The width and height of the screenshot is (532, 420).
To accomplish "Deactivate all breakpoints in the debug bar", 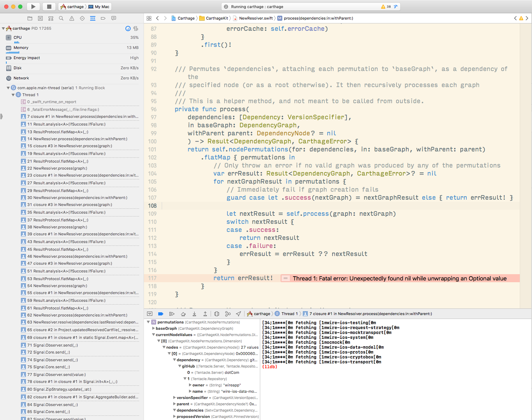I will pyautogui.click(x=160, y=314).
